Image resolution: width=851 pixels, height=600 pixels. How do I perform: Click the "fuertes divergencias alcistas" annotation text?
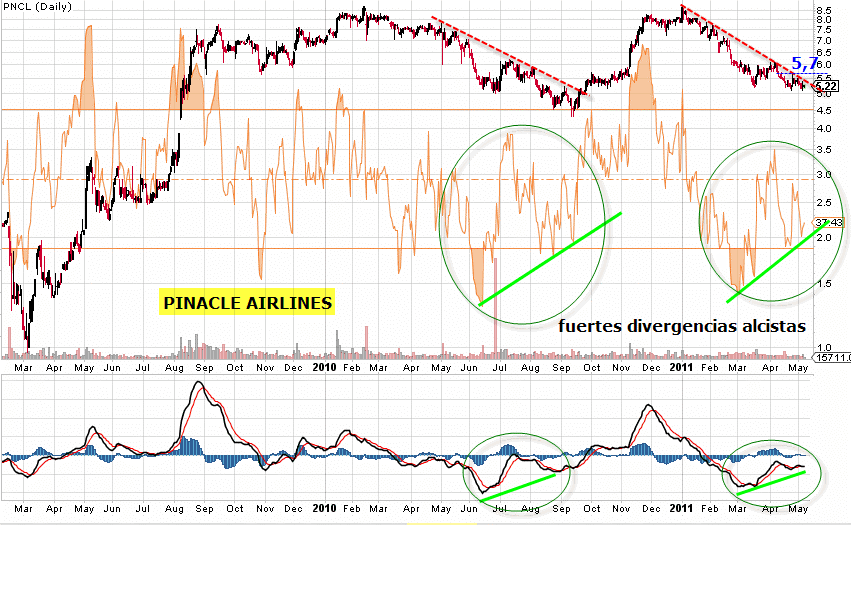pyautogui.click(x=682, y=326)
